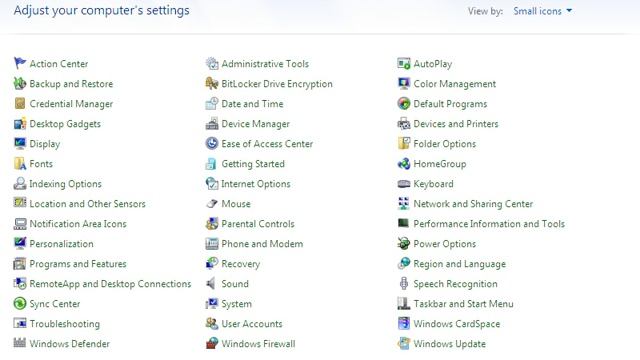Click the Notification Area Icons icon

[x=20, y=223]
